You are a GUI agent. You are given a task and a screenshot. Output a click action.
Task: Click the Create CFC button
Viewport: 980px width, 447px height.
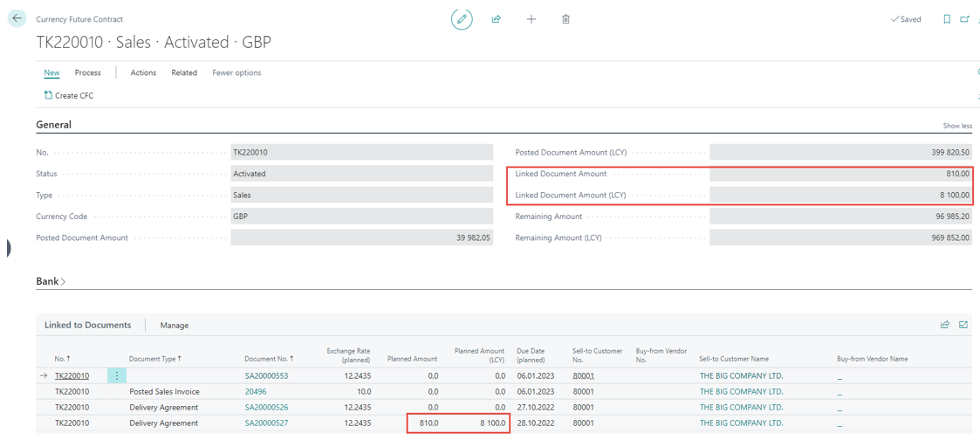pos(69,95)
